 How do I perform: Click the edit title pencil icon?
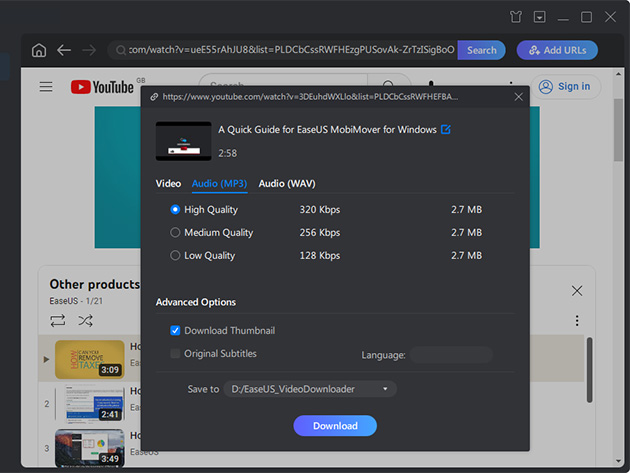coord(446,130)
